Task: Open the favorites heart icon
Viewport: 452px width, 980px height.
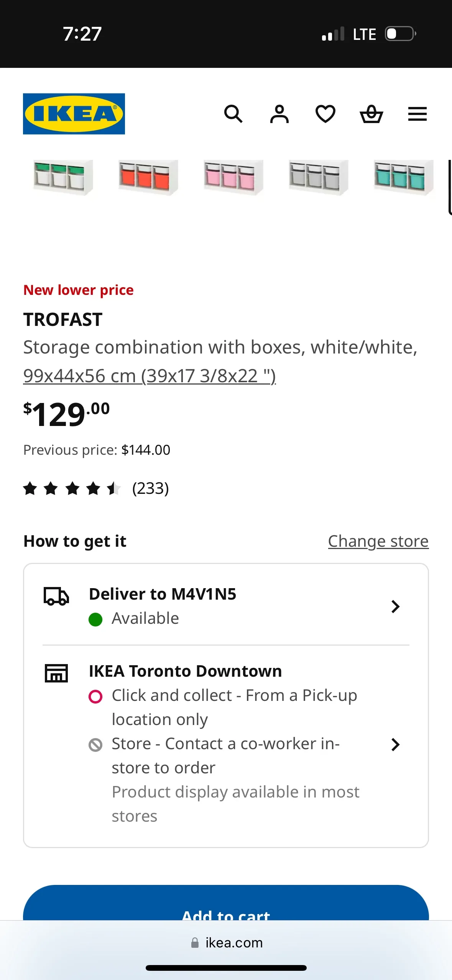Action: click(325, 113)
